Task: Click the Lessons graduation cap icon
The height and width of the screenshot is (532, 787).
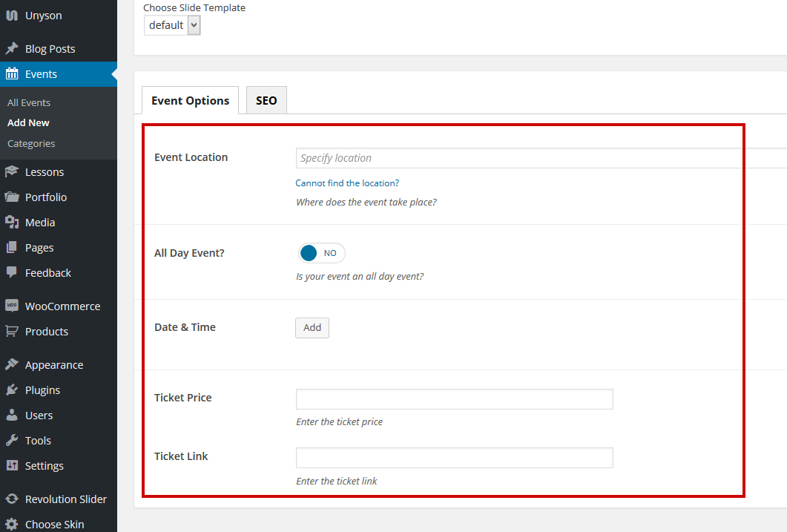Action: [12, 171]
